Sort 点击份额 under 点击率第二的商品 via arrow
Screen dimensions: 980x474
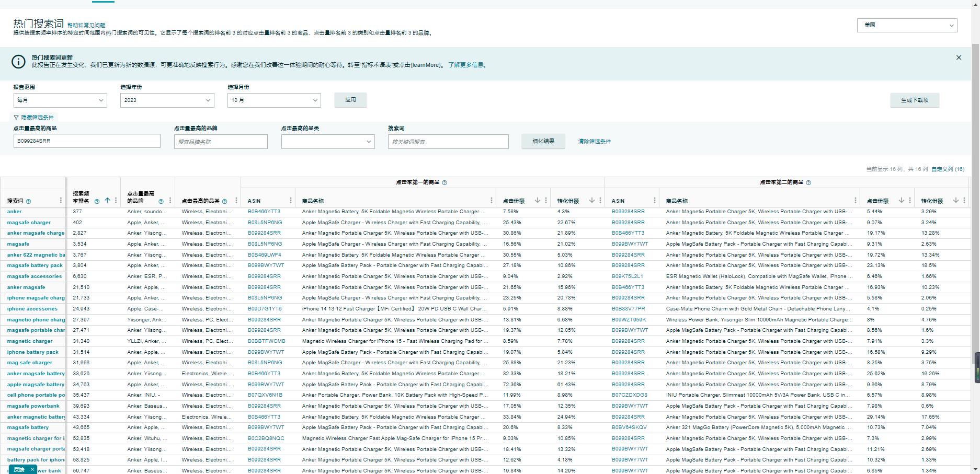pos(902,201)
